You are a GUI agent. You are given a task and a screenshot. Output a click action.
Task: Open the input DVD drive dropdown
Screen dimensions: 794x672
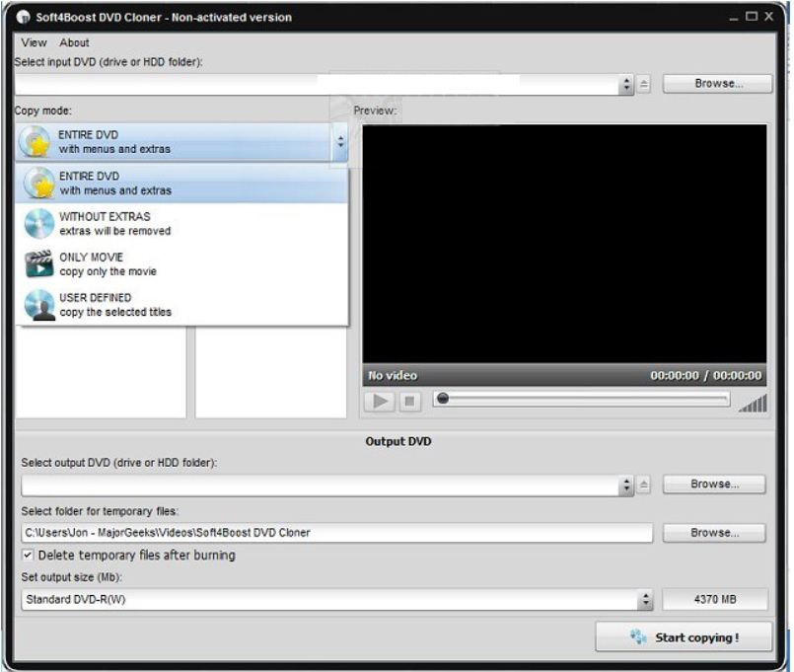626,84
